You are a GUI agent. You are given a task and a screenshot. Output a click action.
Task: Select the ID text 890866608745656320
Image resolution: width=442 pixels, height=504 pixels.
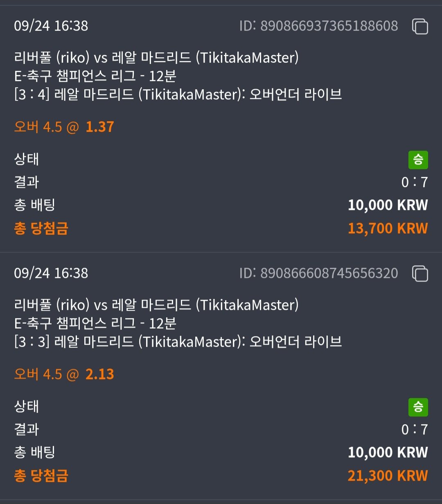click(x=318, y=273)
